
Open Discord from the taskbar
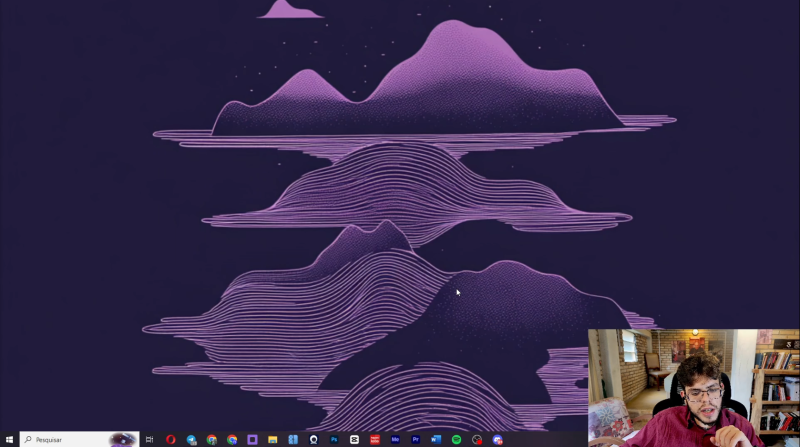(498, 439)
